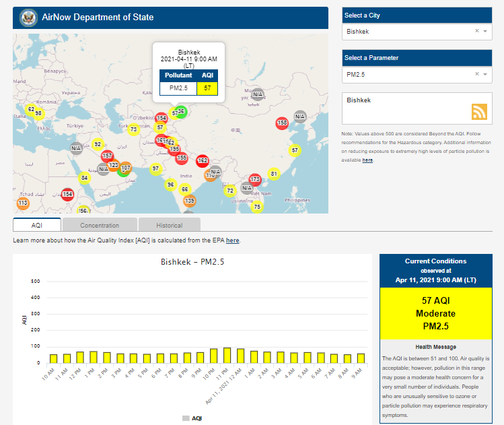Image resolution: width=504 pixels, height=425 pixels.
Task: Follow the EPA AQI calculation 'here' link
Action: [232, 240]
